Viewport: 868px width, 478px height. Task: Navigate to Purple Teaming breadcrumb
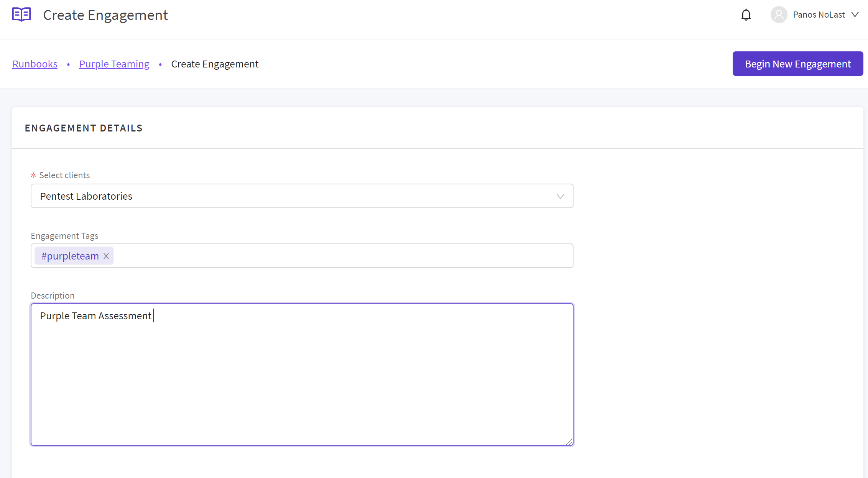click(x=114, y=64)
